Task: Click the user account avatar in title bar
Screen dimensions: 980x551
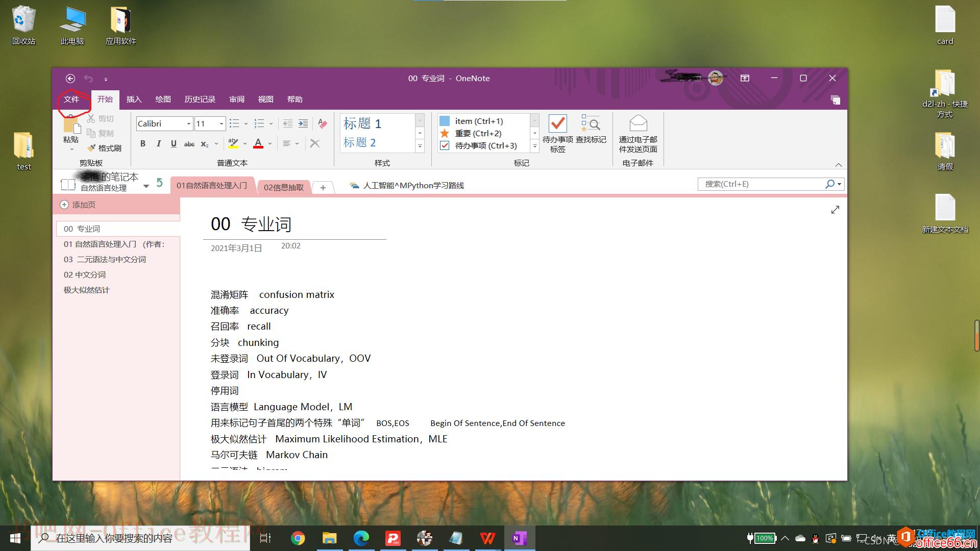Action: point(716,78)
